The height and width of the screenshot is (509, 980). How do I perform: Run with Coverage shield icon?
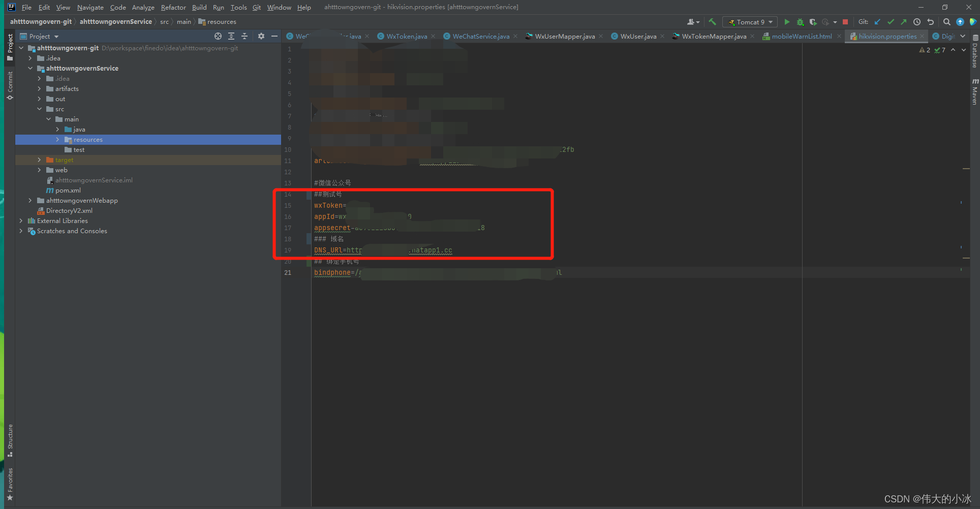813,22
